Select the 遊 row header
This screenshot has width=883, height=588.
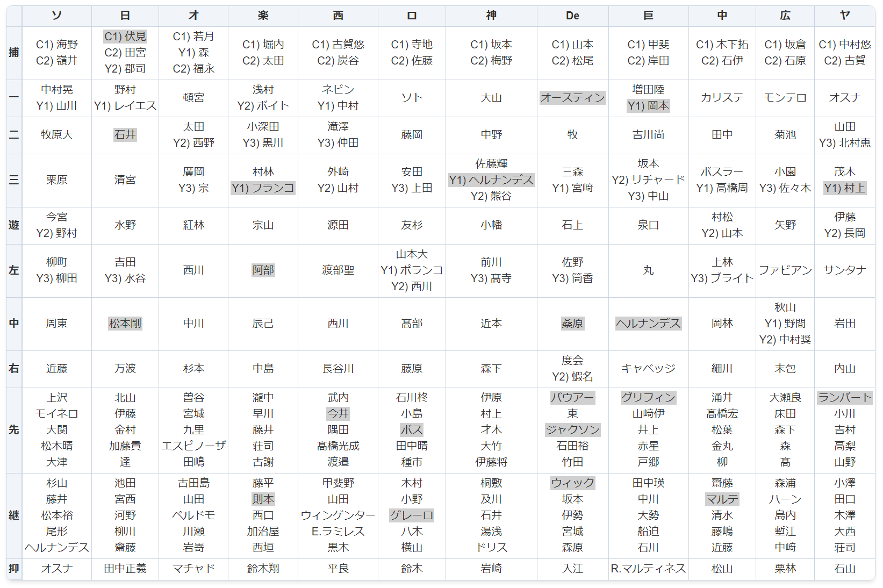click(14, 225)
